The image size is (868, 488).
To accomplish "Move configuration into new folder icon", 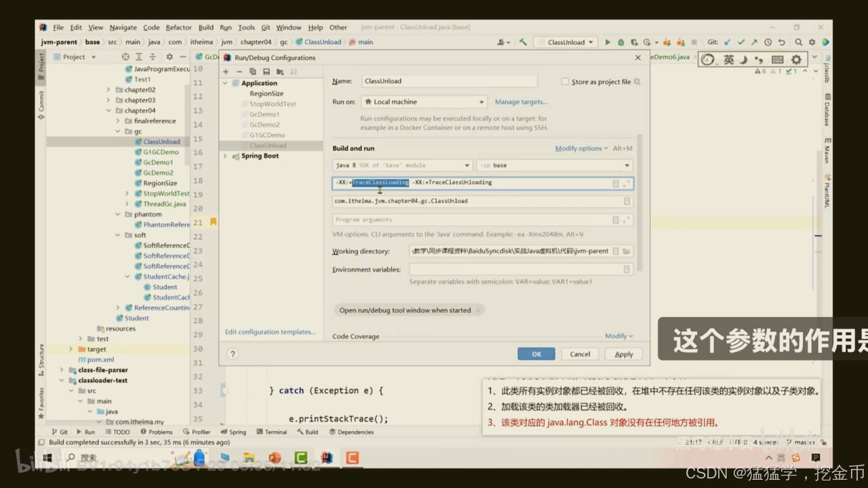I will [x=280, y=71].
